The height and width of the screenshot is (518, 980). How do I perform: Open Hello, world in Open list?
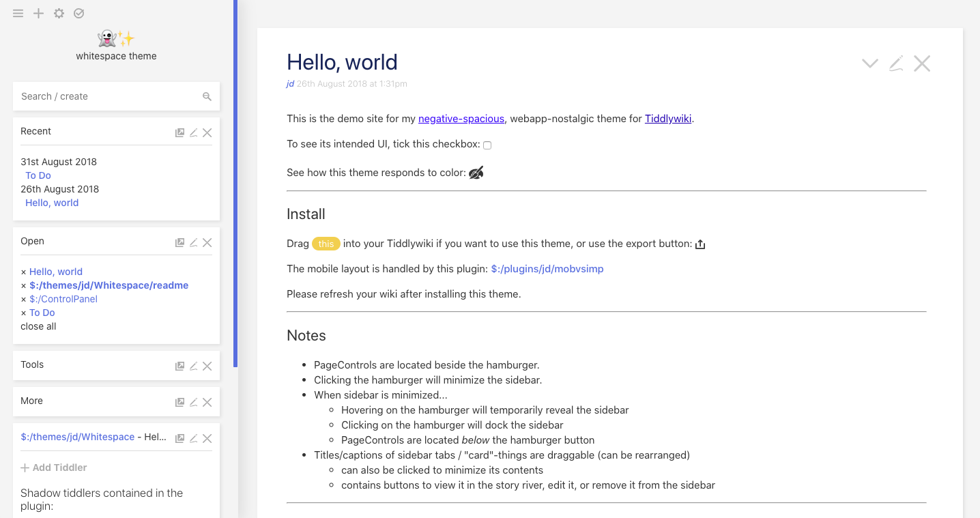(x=56, y=272)
